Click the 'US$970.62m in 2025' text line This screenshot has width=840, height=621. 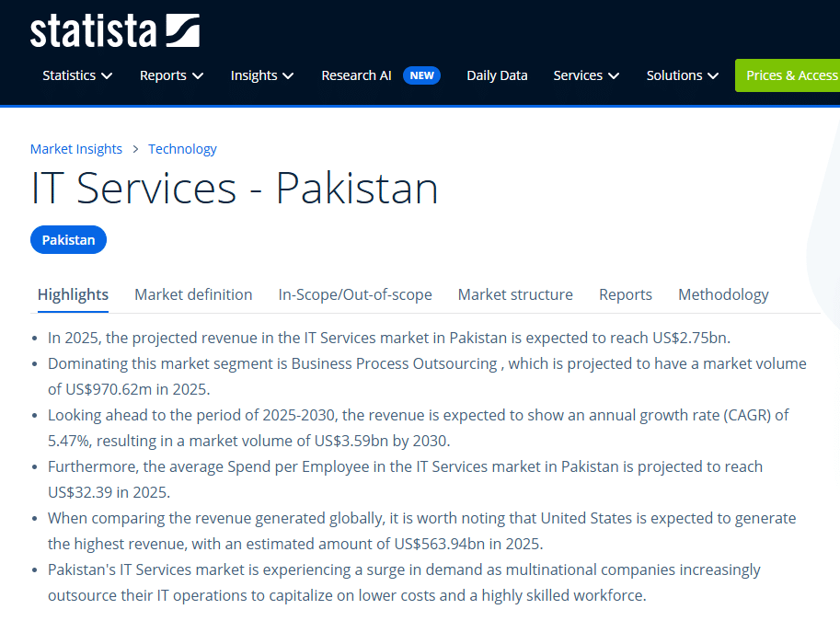click(129, 389)
